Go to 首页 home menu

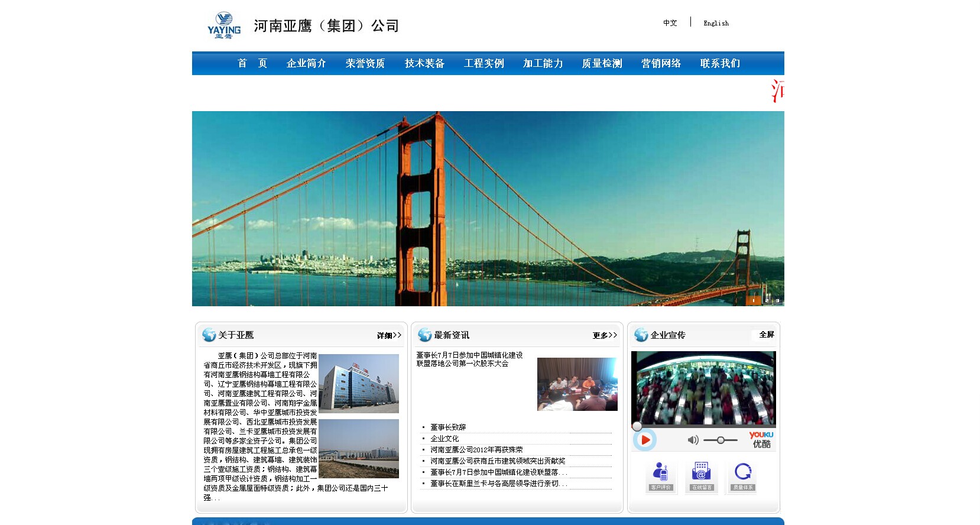coord(252,63)
